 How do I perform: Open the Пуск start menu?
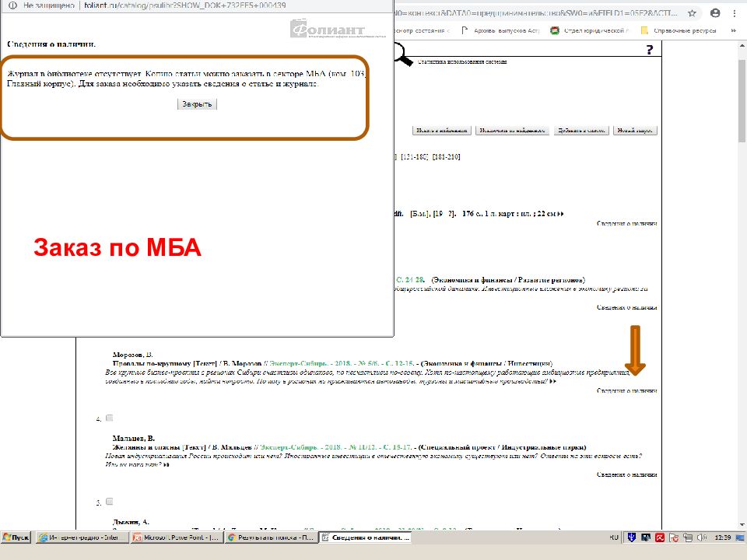pyautogui.click(x=17, y=537)
